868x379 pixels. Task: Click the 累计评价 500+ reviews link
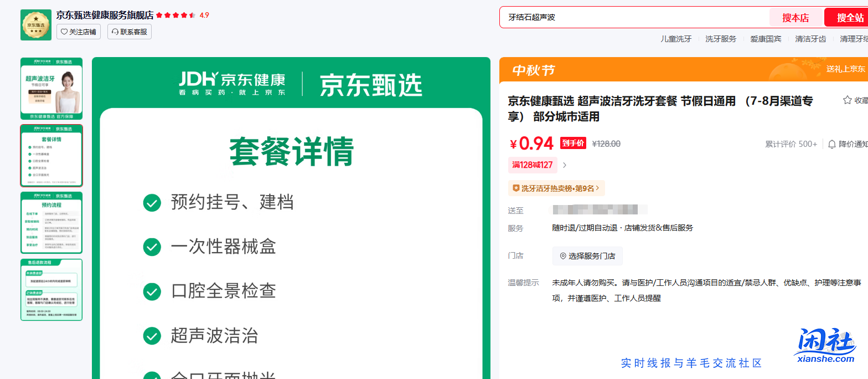coord(791,144)
